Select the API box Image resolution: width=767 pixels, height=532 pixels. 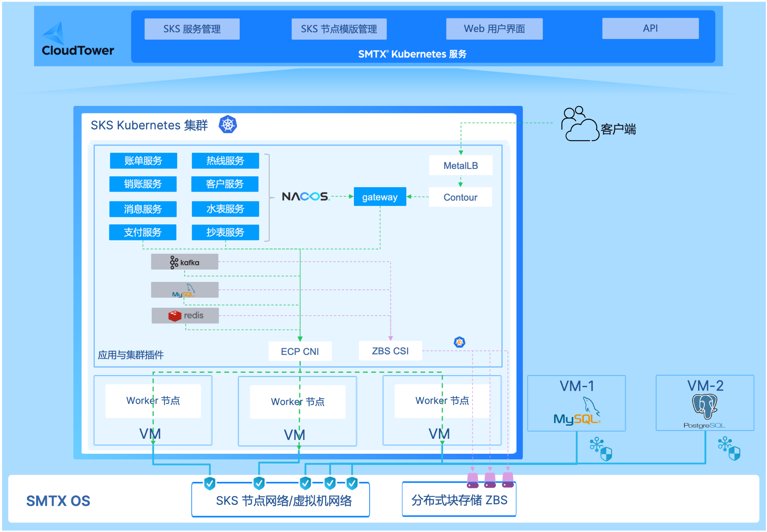tap(651, 28)
